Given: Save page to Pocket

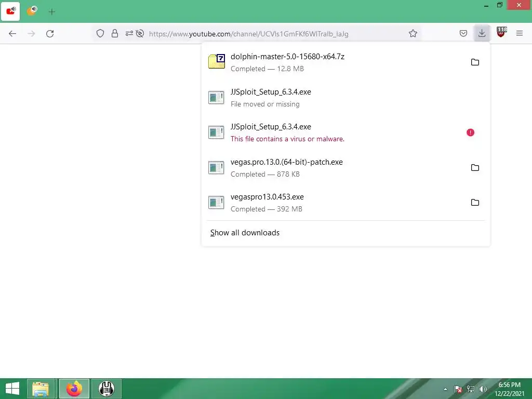Looking at the screenshot, I should pyautogui.click(x=463, y=33).
